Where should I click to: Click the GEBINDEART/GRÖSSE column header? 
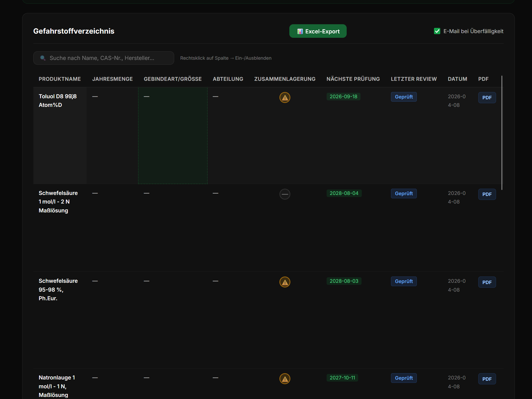pos(173,79)
